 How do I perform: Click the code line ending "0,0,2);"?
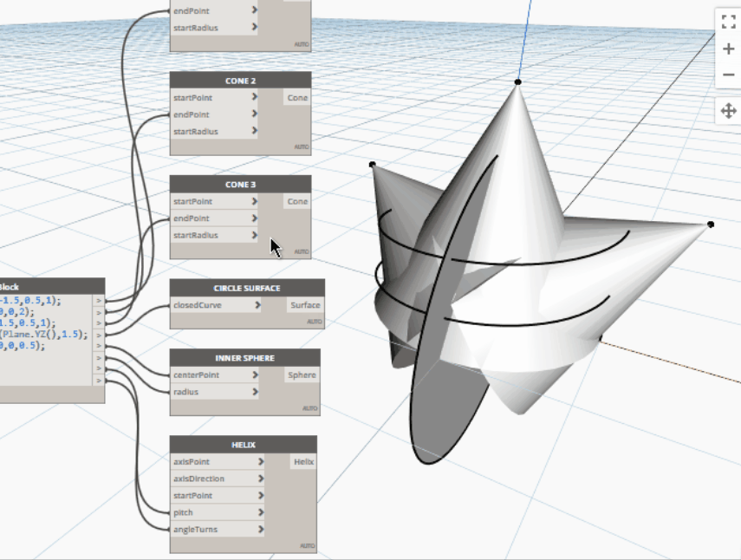coord(17,312)
